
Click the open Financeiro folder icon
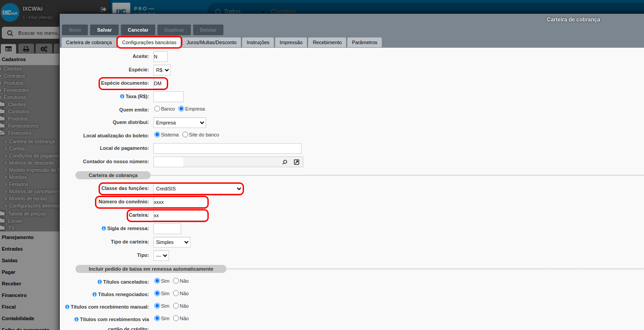3,133
